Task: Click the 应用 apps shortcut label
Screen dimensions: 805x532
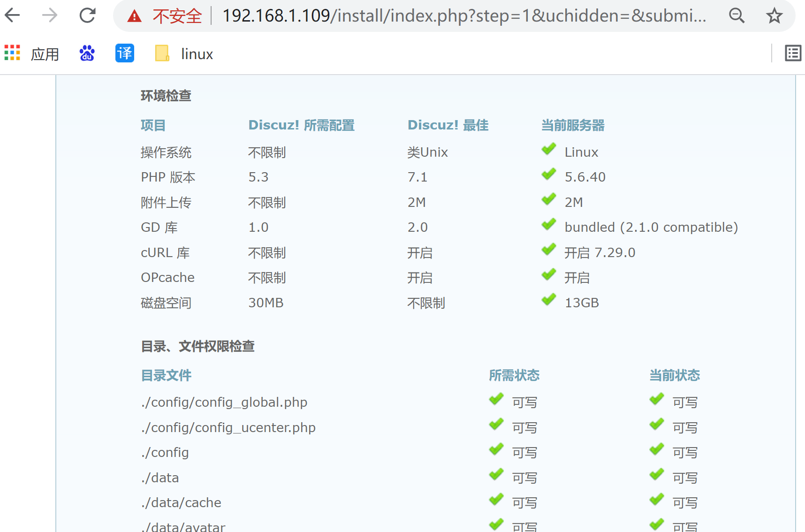Action: click(x=45, y=54)
